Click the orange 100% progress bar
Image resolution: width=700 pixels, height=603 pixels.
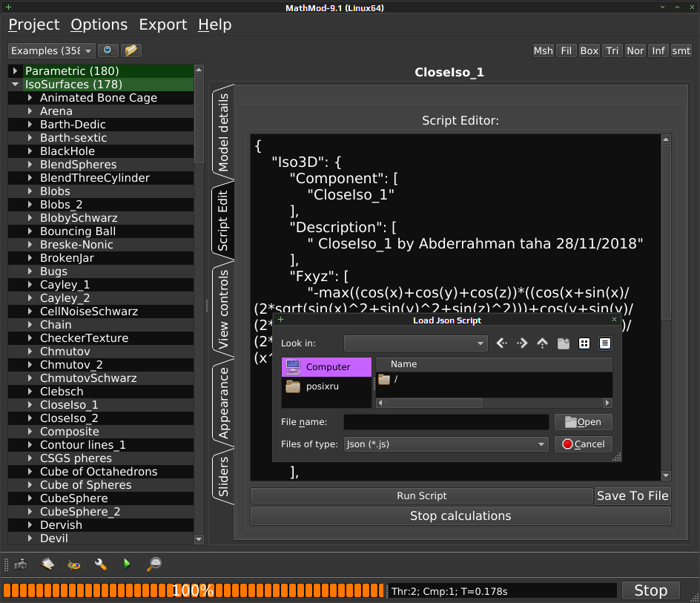[194, 590]
